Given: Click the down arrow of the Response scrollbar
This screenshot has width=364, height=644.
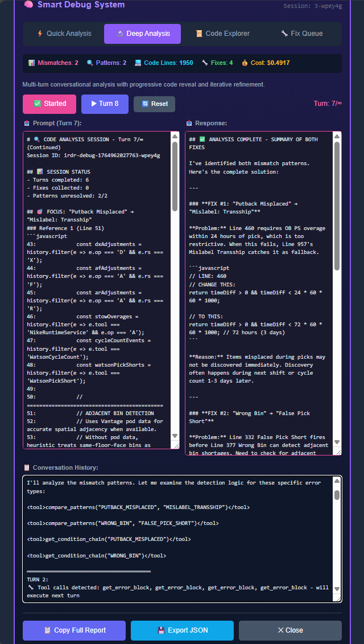Looking at the screenshot, I should (x=337, y=442).
